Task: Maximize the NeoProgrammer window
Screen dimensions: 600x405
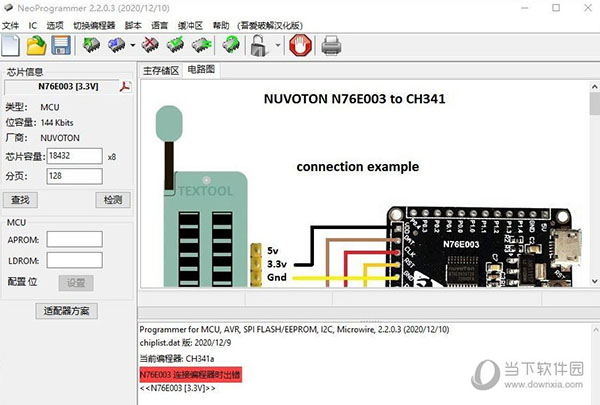Action: 556,8
